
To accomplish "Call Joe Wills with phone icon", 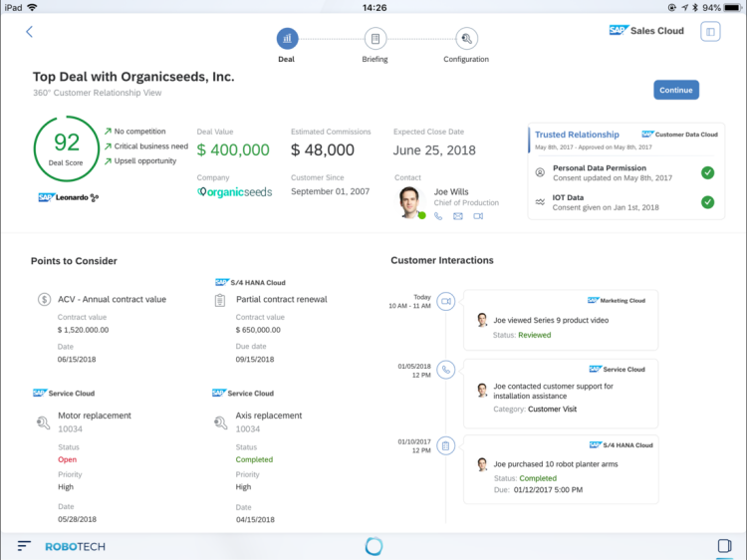I will click(x=438, y=216).
